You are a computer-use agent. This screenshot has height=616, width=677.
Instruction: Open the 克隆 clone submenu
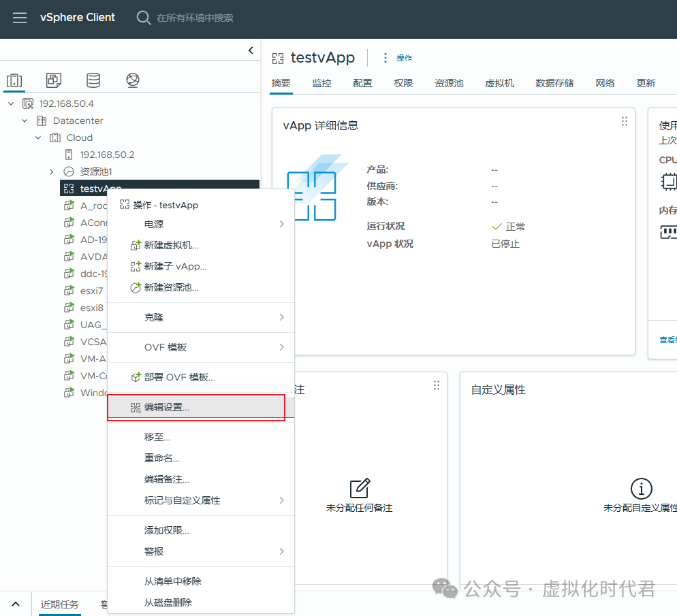[201, 317]
